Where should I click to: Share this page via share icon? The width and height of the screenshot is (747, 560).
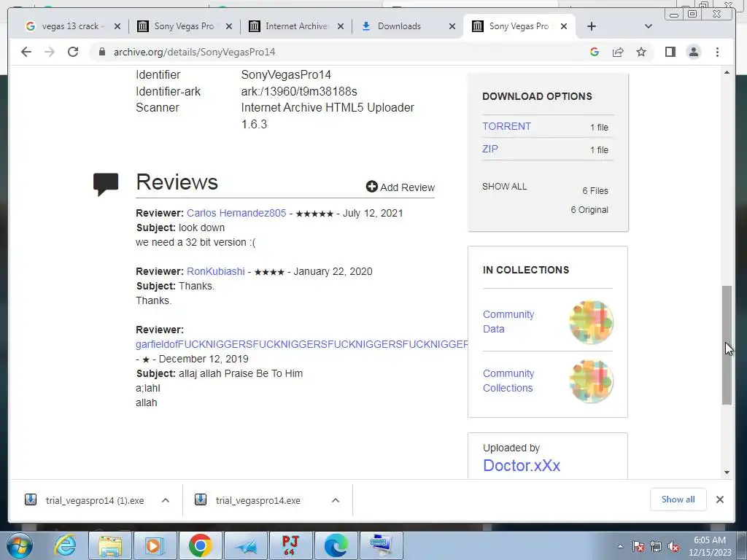coord(618,52)
